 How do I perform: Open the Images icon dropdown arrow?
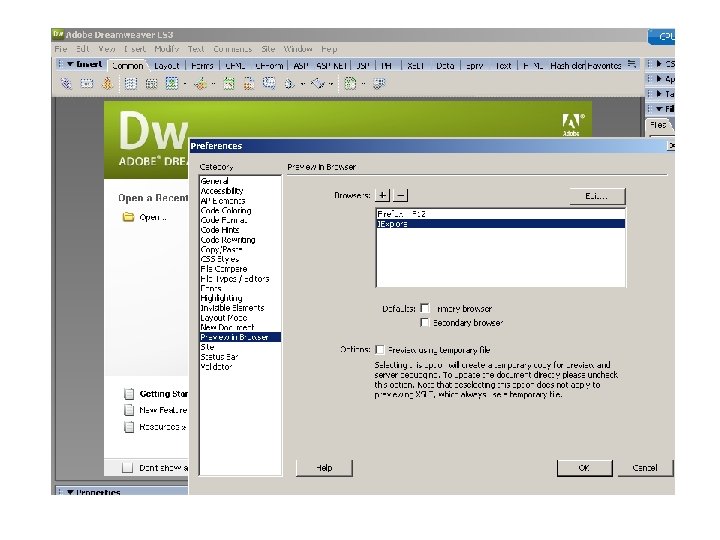tap(185, 84)
